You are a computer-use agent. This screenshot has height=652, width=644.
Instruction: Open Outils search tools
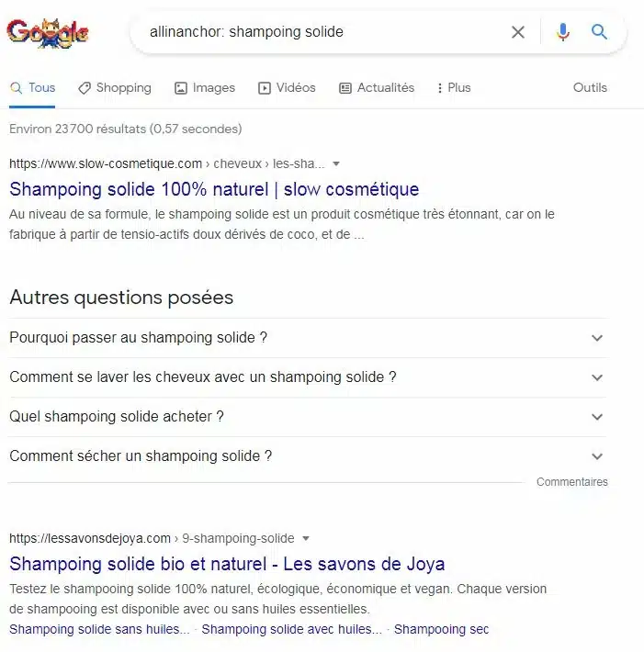click(x=590, y=88)
